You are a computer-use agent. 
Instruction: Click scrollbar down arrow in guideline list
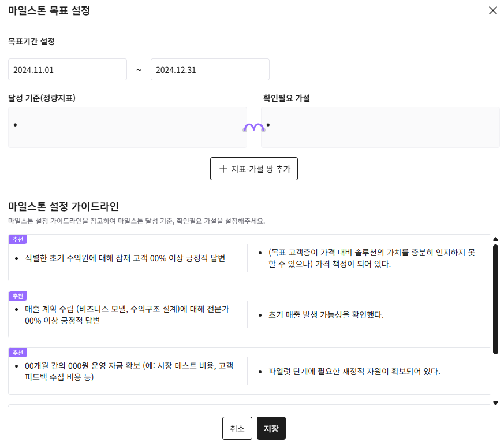point(495,403)
